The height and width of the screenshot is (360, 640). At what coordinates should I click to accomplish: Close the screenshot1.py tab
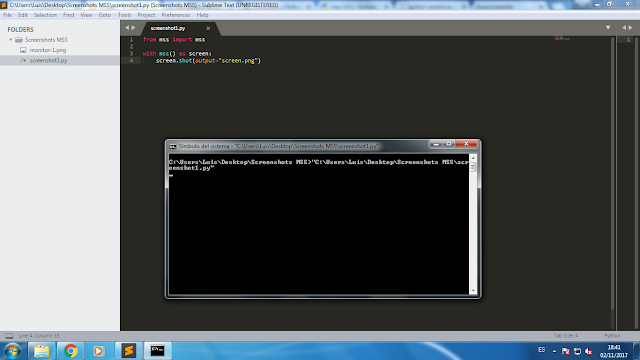pos(208,28)
